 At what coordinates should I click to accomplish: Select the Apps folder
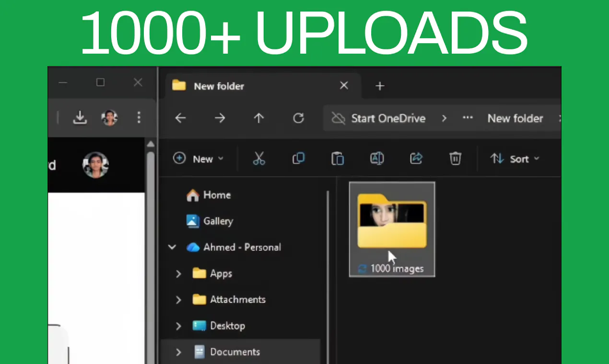[212, 273]
